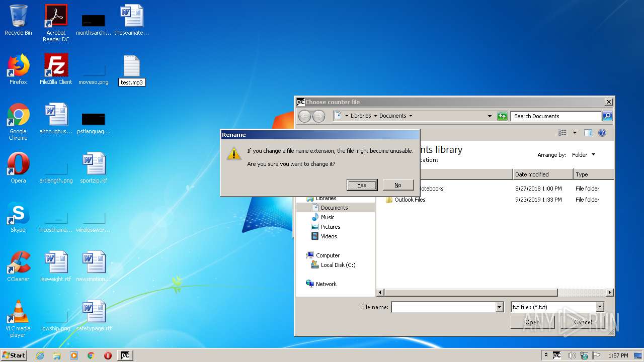Click the back navigation button in dialog
The image size is (644, 362).
[304, 116]
